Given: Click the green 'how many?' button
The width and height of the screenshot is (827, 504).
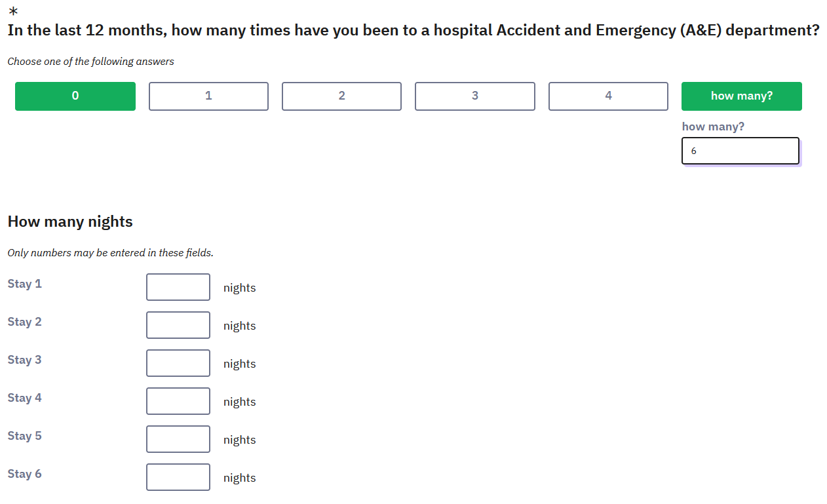Looking at the screenshot, I should tap(742, 96).
